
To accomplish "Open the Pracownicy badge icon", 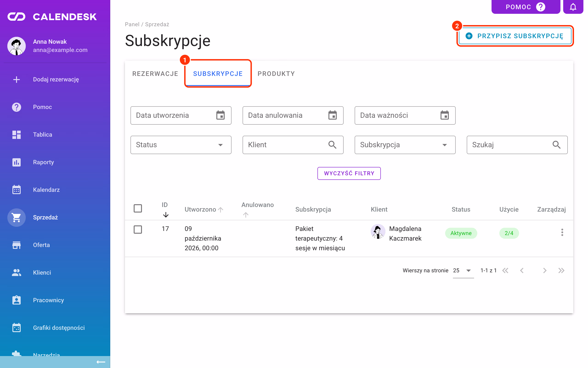I will pyautogui.click(x=17, y=300).
